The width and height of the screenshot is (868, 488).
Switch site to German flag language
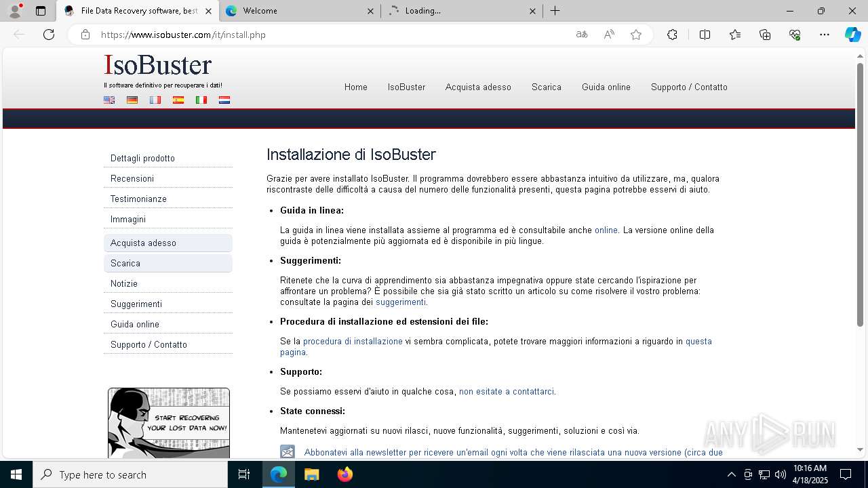132,100
